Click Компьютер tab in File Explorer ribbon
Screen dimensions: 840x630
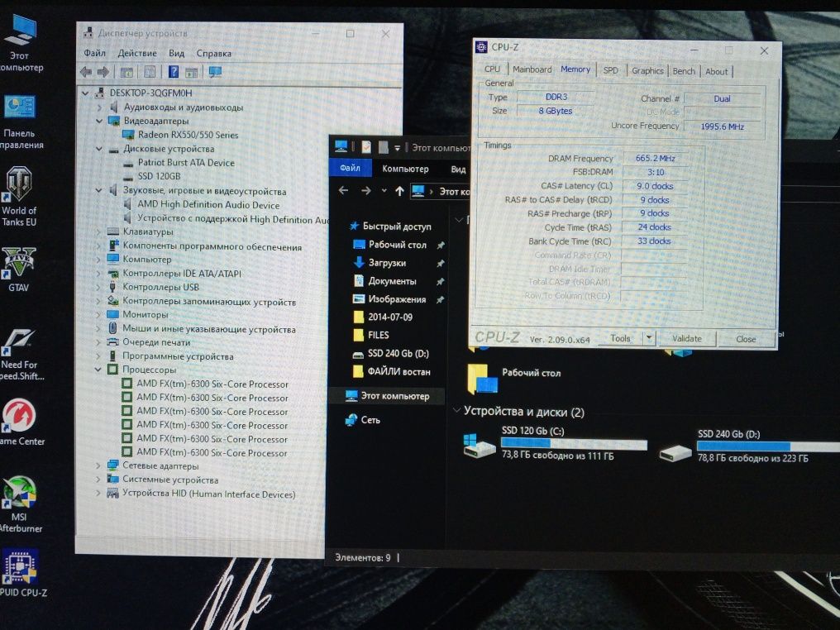tap(406, 169)
